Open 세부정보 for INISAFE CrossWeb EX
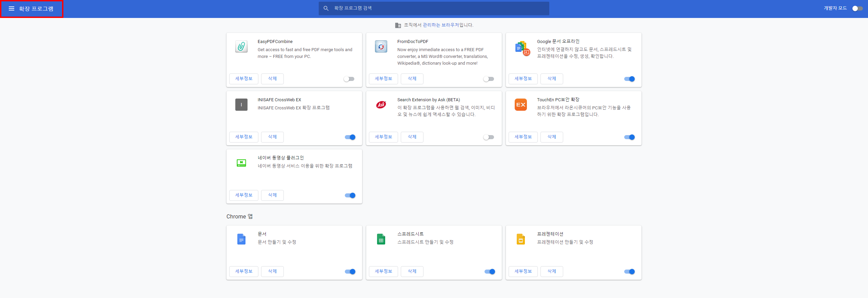Screen dimensions: 868x298 coord(244,137)
